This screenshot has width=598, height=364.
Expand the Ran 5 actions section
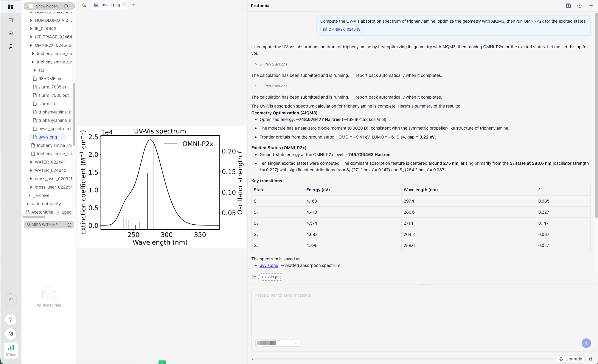[x=271, y=64]
